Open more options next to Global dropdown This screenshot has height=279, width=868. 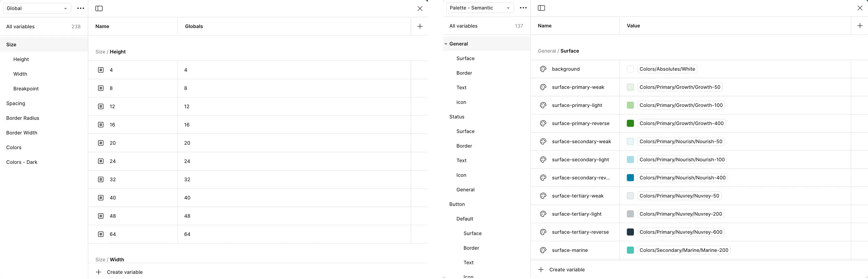(81, 8)
